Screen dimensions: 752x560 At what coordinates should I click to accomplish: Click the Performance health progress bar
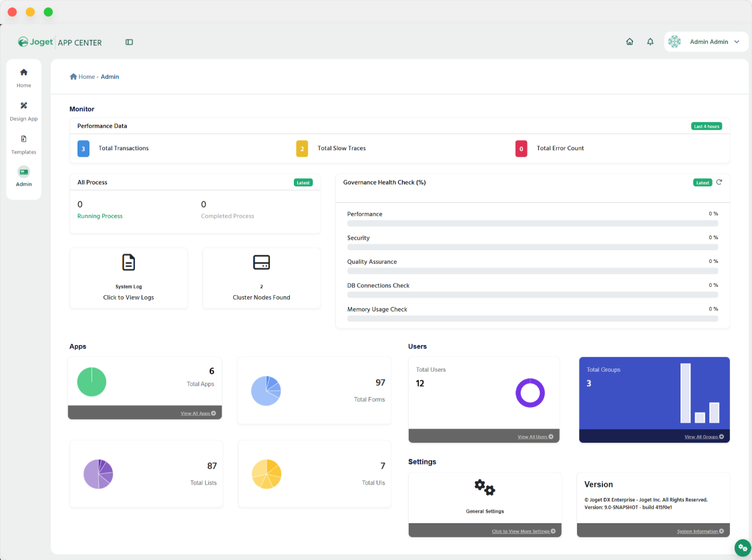tap(532, 224)
